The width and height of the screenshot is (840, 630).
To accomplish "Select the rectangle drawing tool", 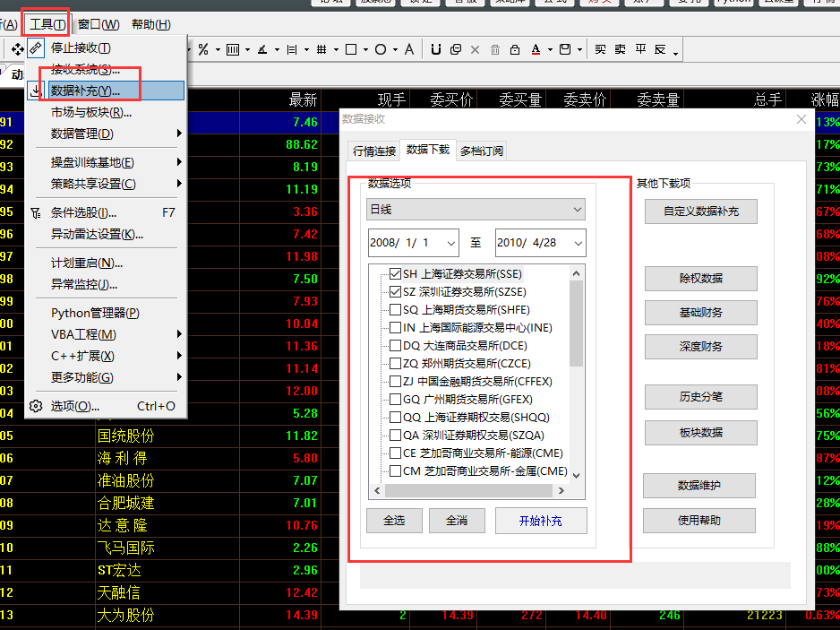I will (x=351, y=49).
